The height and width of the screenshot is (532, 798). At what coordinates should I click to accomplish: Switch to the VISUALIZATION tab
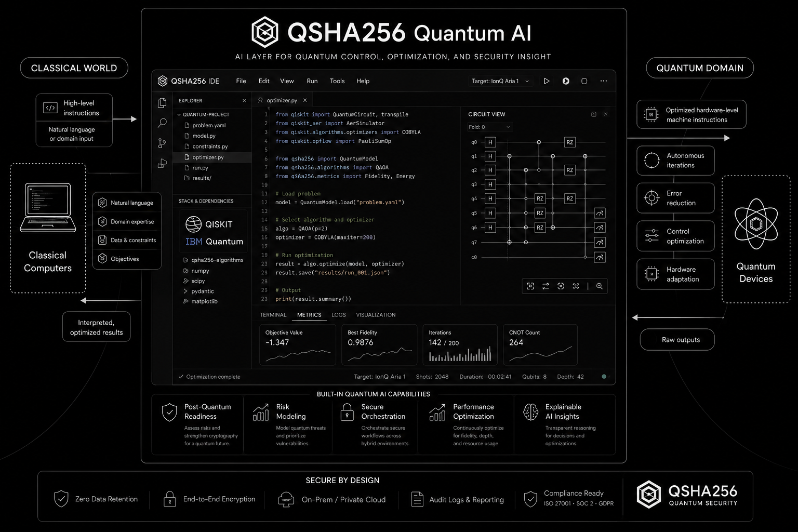click(x=376, y=315)
